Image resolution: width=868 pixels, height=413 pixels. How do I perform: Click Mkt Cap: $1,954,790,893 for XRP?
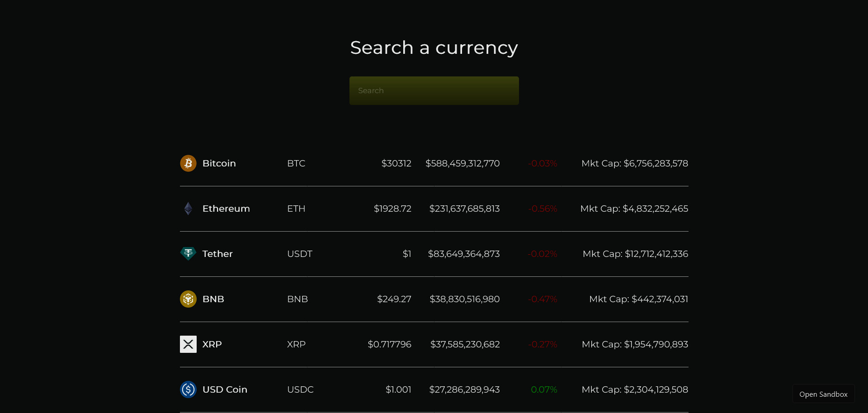(x=635, y=344)
